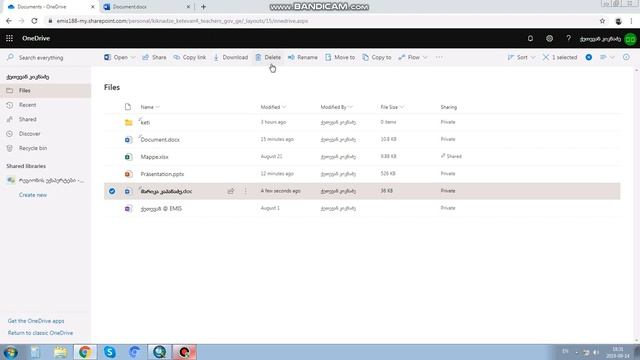
Task: Select Shared in the sidebar
Action: click(x=45, y=119)
